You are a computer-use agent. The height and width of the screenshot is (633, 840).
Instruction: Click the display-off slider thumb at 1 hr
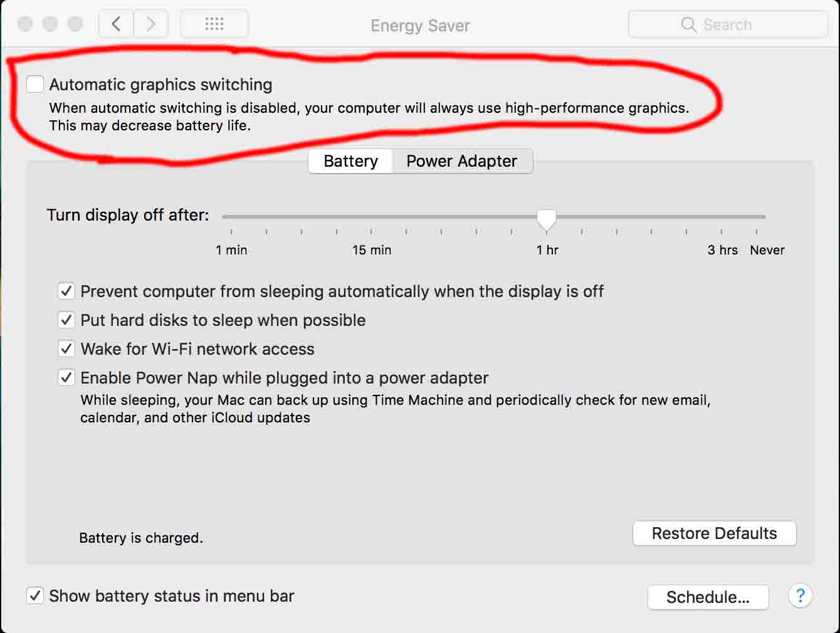pyautogui.click(x=547, y=219)
